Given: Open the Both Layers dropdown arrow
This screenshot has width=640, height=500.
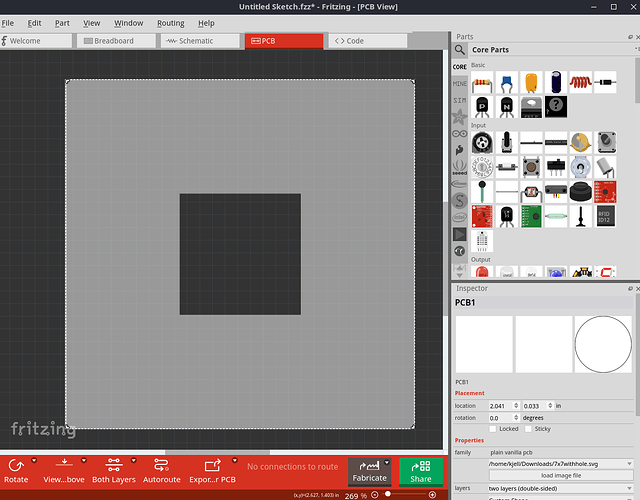Looking at the screenshot, I should pos(132,461).
